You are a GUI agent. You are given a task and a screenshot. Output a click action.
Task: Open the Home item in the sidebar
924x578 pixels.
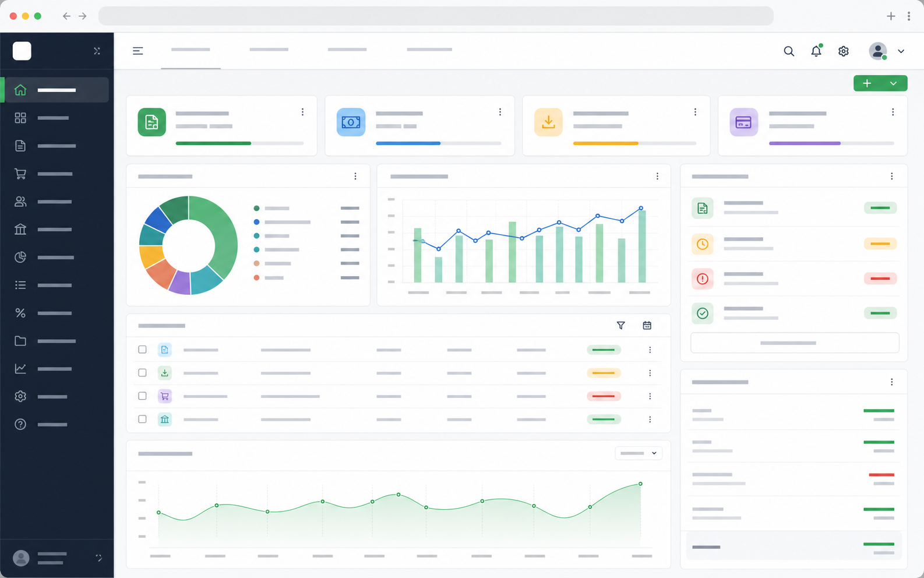point(57,90)
